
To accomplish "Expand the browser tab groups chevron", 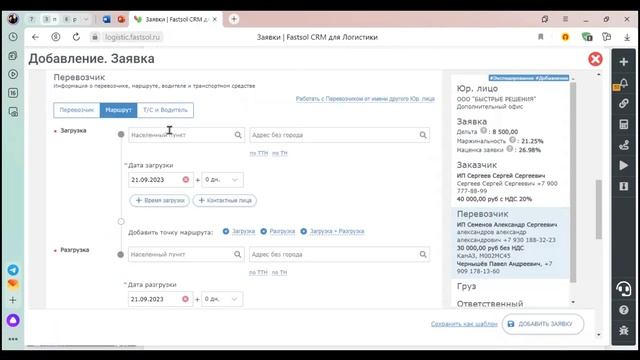I will point(86,19).
